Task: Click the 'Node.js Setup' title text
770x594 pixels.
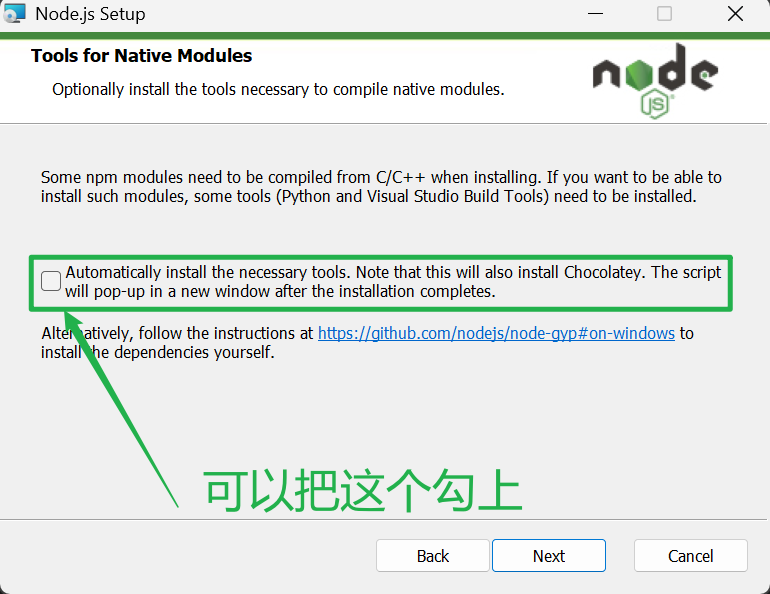Action: point(90,14)
